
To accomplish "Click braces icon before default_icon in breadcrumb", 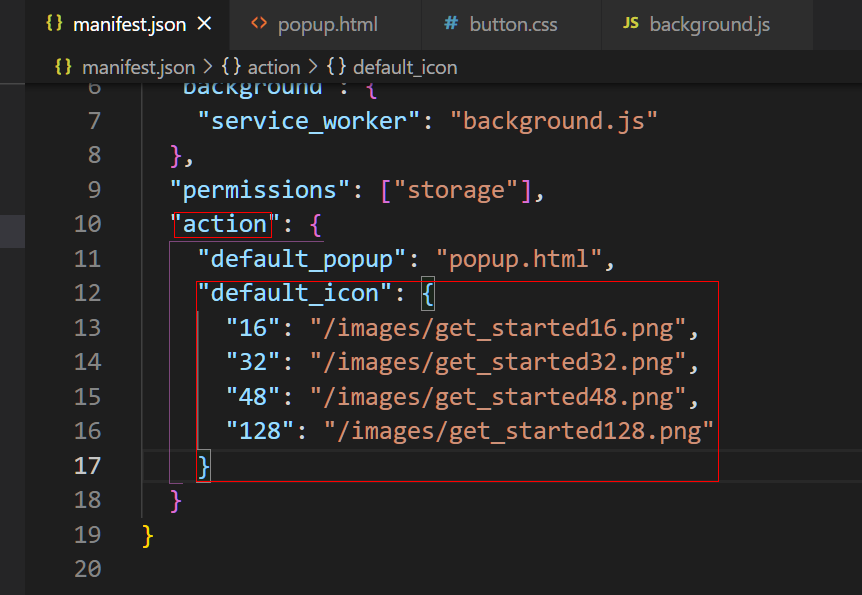I will pos(336,67).
